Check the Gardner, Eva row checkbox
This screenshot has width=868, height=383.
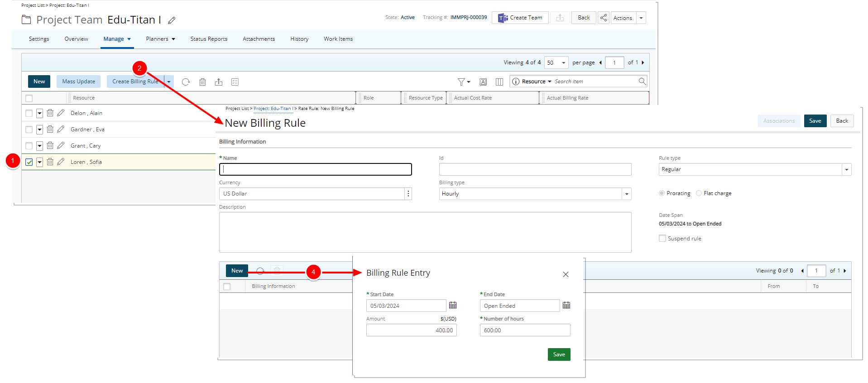click(29, 129)
